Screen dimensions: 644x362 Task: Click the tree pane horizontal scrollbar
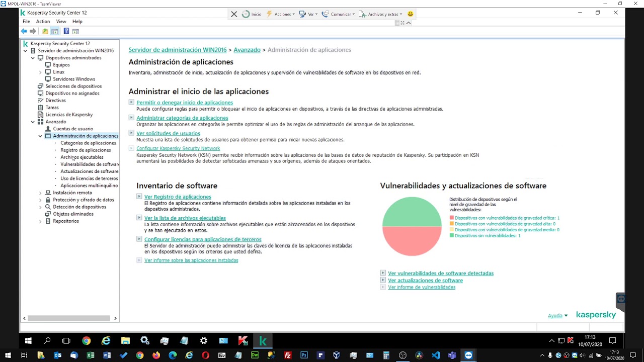[x=69, y=318]
